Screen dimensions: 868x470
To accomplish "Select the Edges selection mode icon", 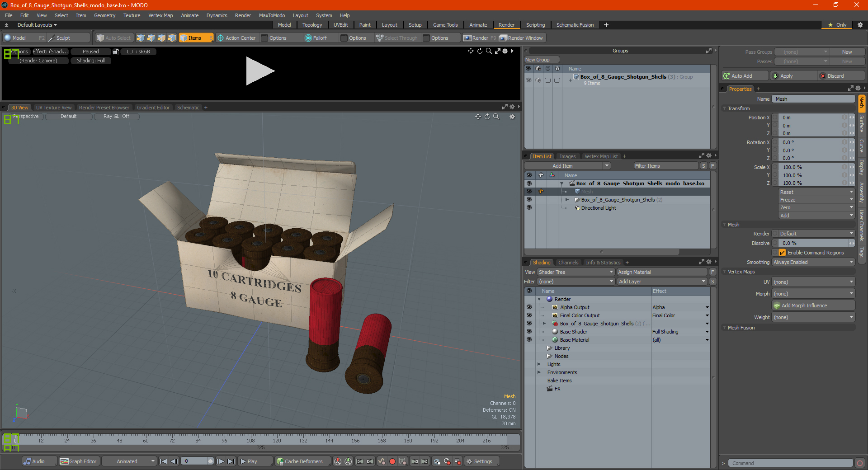I will (x=151, y=38).
